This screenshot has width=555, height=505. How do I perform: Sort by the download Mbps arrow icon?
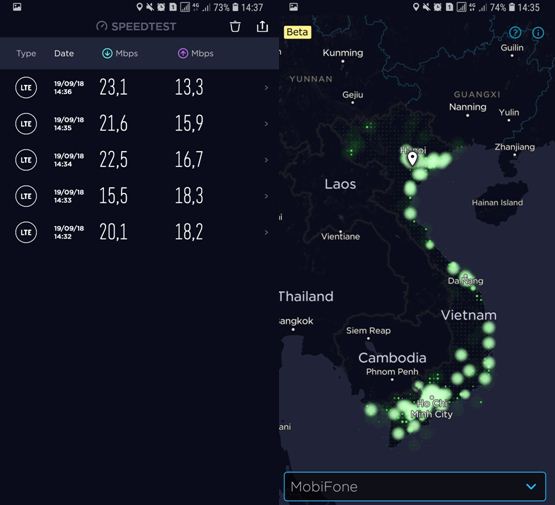tap(107, 53)
